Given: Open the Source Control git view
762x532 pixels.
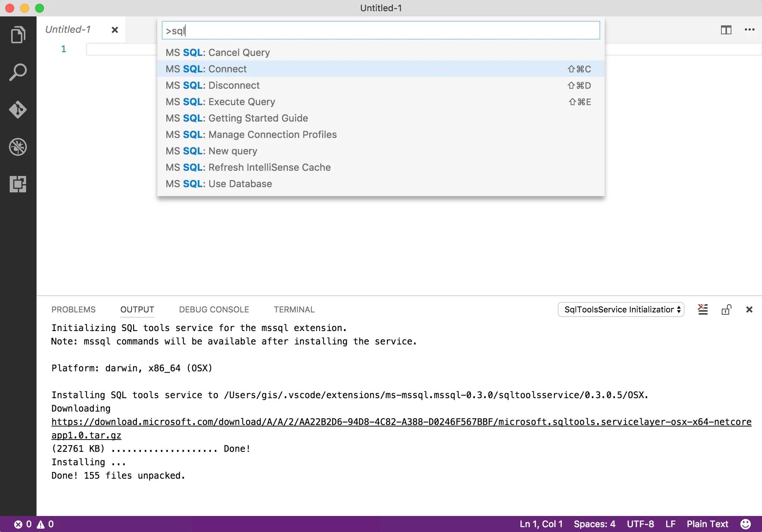Looking at the screenshot, I should (18, 109).
